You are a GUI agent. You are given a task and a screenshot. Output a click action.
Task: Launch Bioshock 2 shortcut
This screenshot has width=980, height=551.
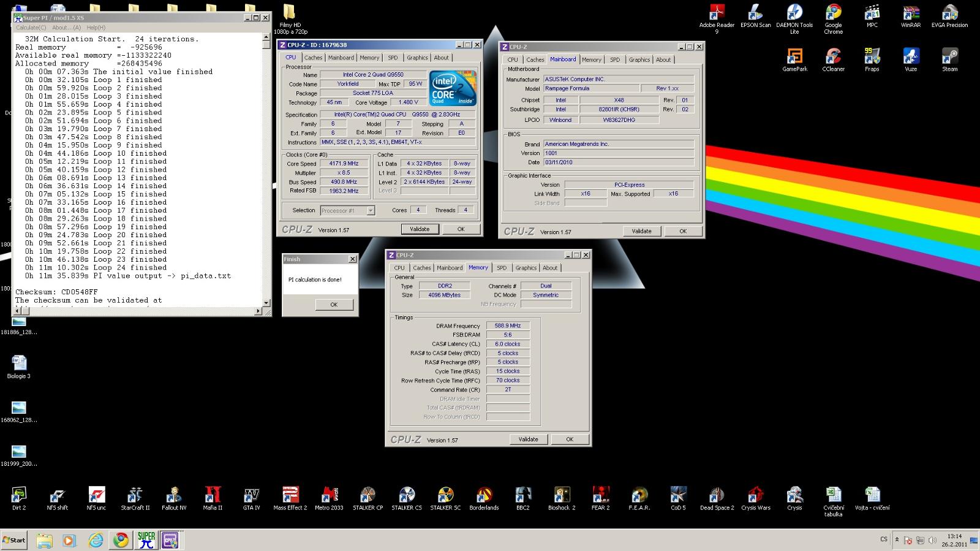coord(562,498)
